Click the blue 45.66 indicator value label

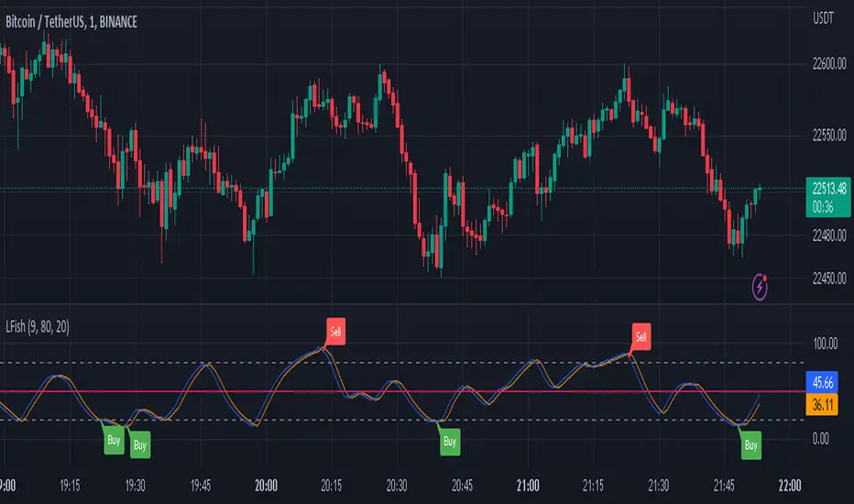[x=822, y=382]
